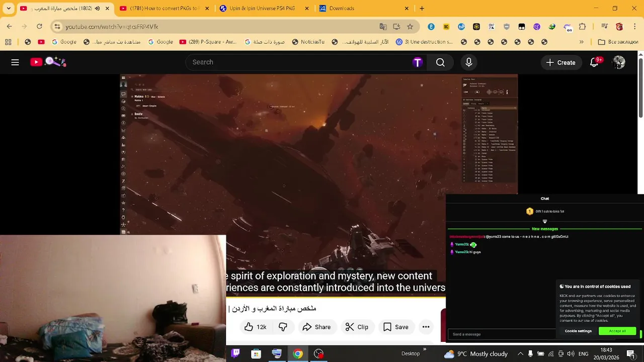Open the YouTube guide hamburger menu
Image resolution: width=644 pixels, height=362 pixels.
tap(15, 62)
